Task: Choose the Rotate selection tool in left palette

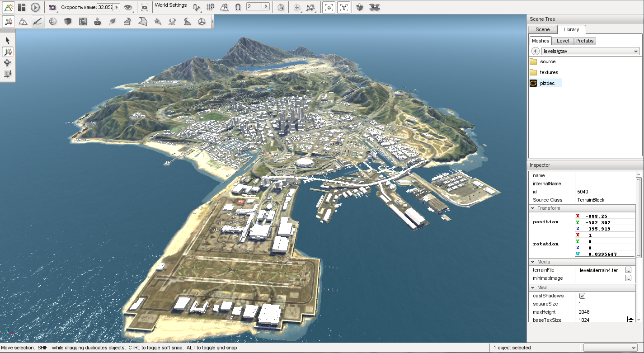Action: (x=8, y=63)
